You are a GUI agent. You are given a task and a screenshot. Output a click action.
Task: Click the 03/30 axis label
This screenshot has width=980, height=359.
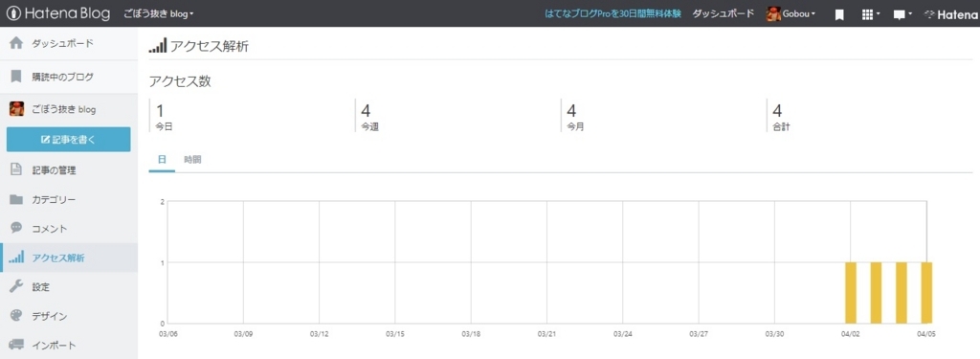coord(774,334)
